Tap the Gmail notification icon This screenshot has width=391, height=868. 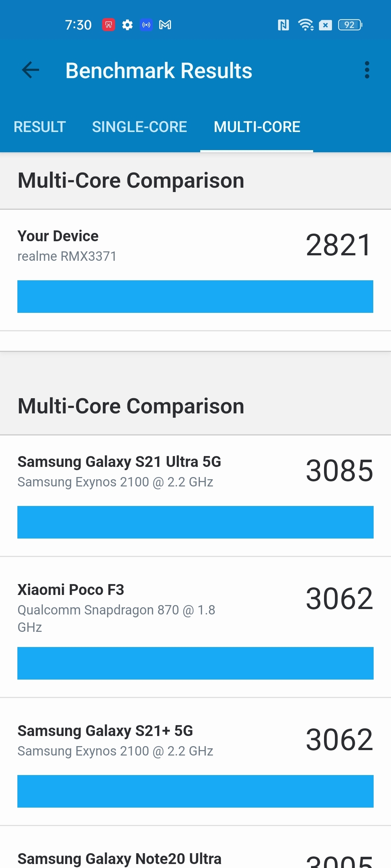(x=165, y=25)
